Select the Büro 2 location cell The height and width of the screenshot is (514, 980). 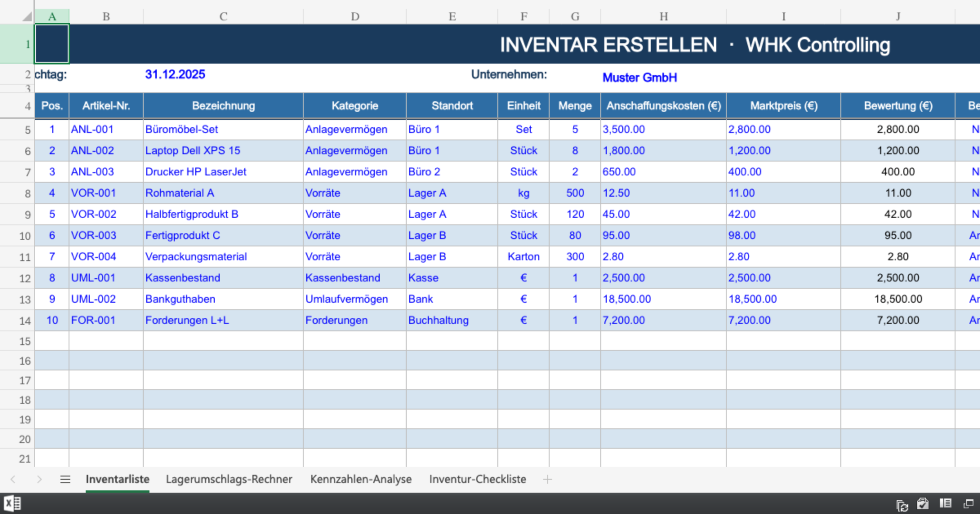point(452,172)
